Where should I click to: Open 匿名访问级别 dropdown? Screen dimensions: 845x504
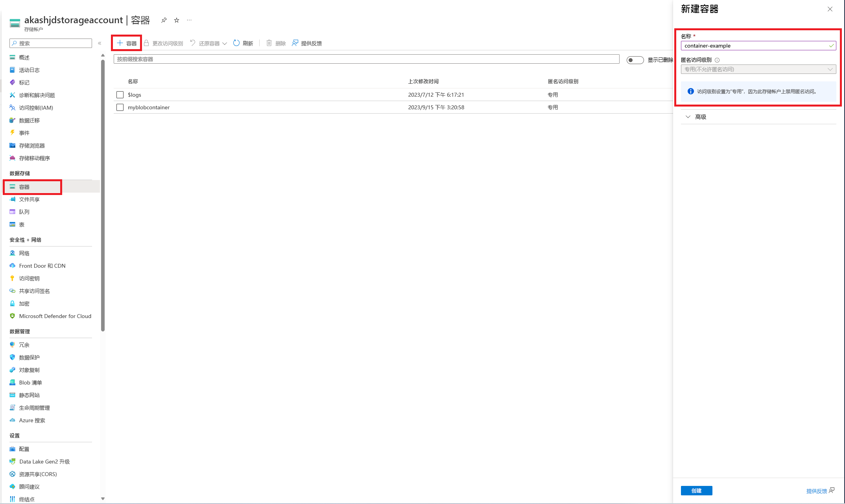click(x=758, y=69)
